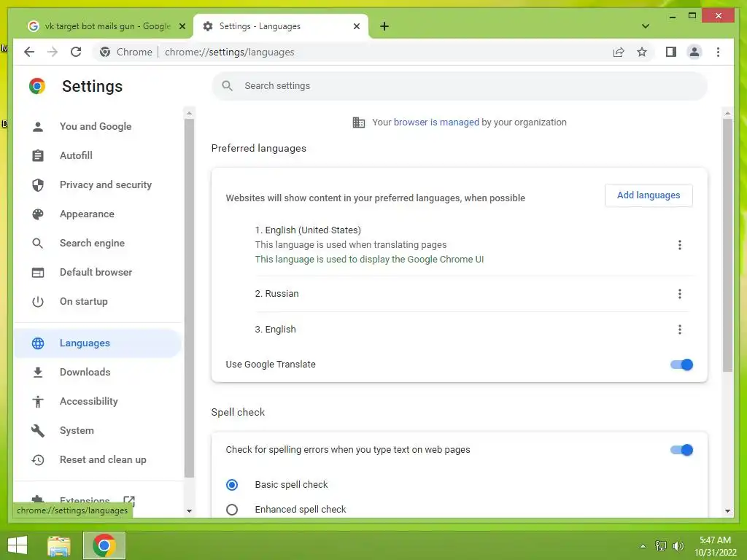
Task: Bookmark this tab with the star icon
Action: [x=642, y=52]
